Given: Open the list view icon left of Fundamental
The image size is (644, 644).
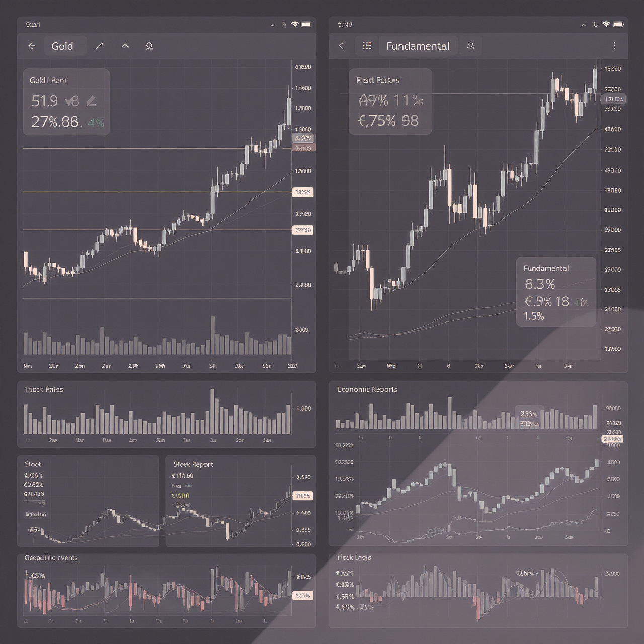Looking at the screenshot, I should click(367, 46).
